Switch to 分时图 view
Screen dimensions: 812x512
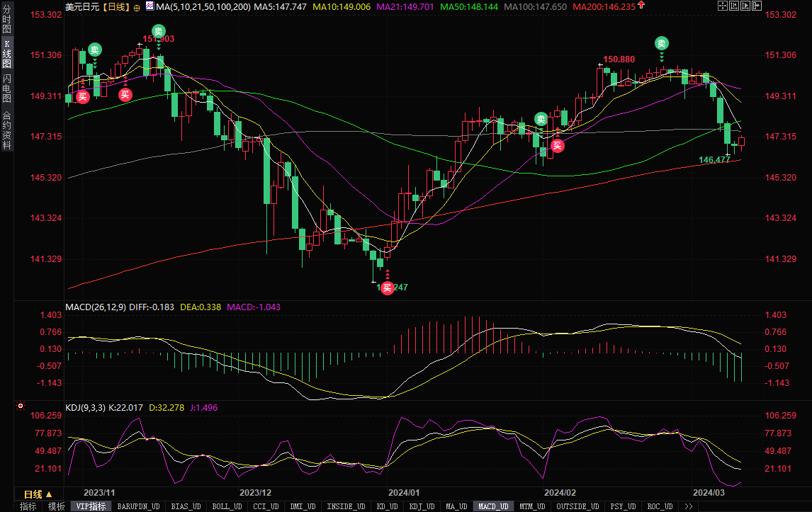7,19
